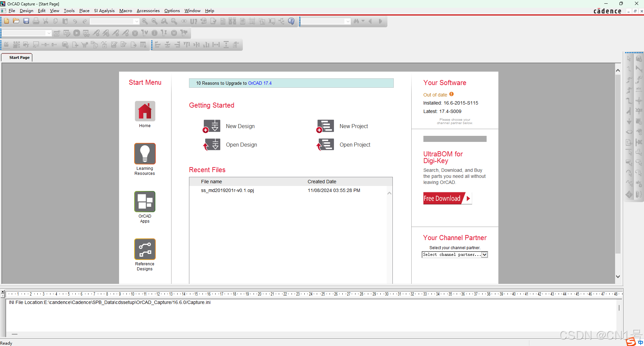
Task: Expand the PSpice profile combo box
Action: 49,33
